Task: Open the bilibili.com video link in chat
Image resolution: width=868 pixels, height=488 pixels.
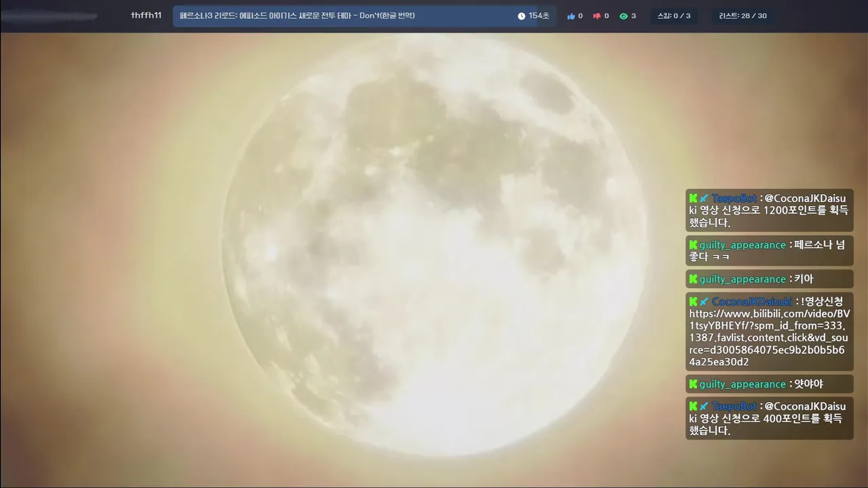Action: (769, 338)
